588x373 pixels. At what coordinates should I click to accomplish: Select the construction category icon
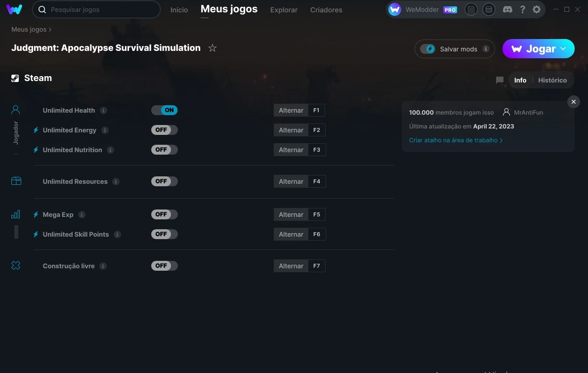tap(16, 265)
